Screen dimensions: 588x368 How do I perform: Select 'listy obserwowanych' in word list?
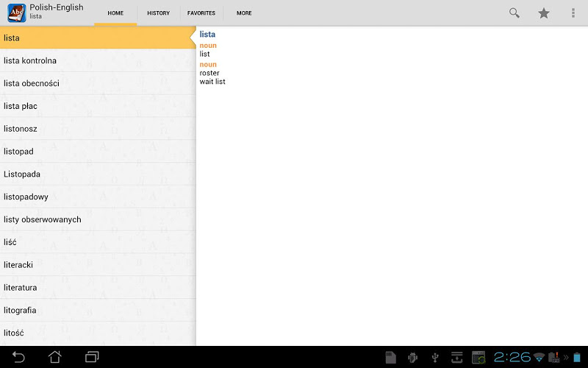pyautogui.click(x=98, y=219)
